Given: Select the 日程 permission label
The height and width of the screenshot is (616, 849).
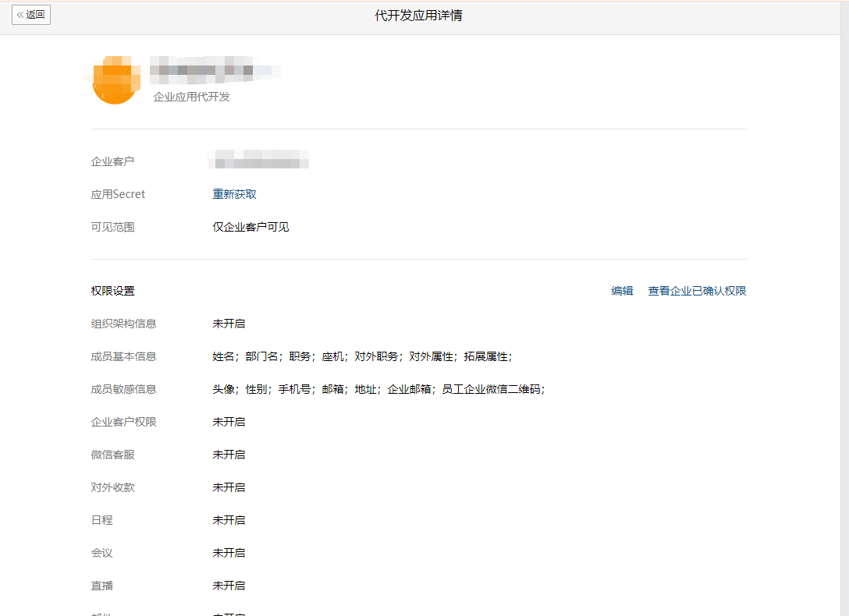Looking at the screenshot, I should coord(101,520).
